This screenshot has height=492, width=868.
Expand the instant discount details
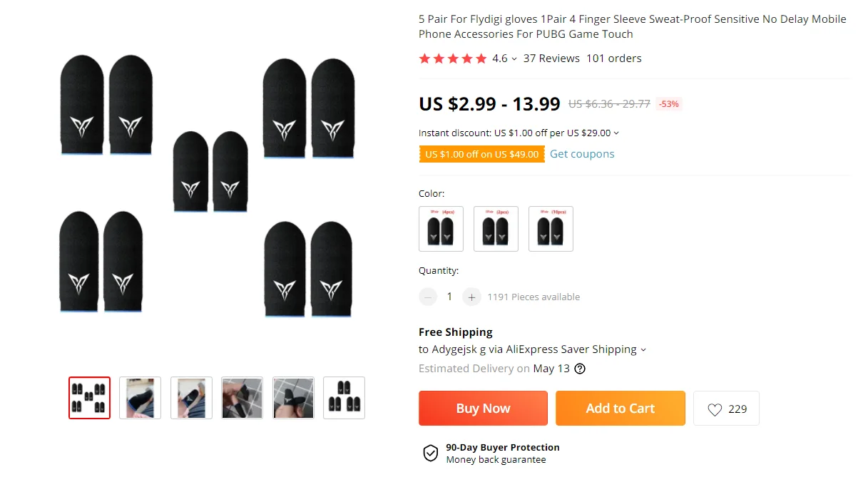pyautogui.click(x=616, y=133)
